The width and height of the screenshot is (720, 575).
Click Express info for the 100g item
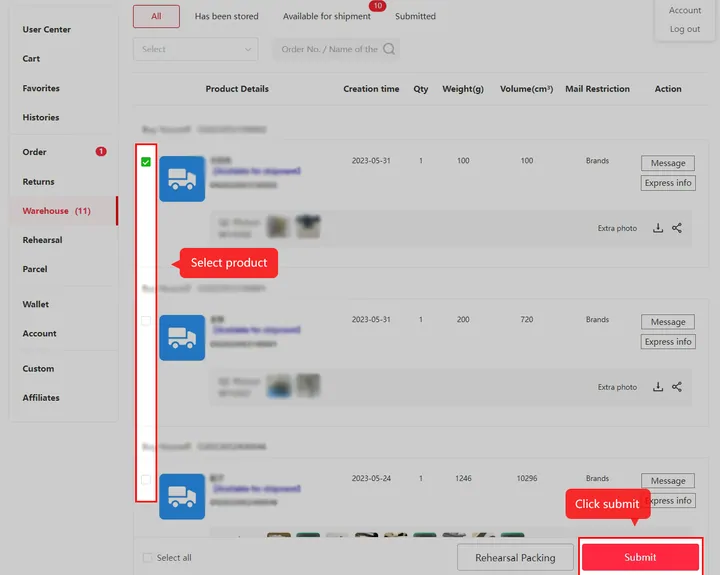click(x=668, y=183)
